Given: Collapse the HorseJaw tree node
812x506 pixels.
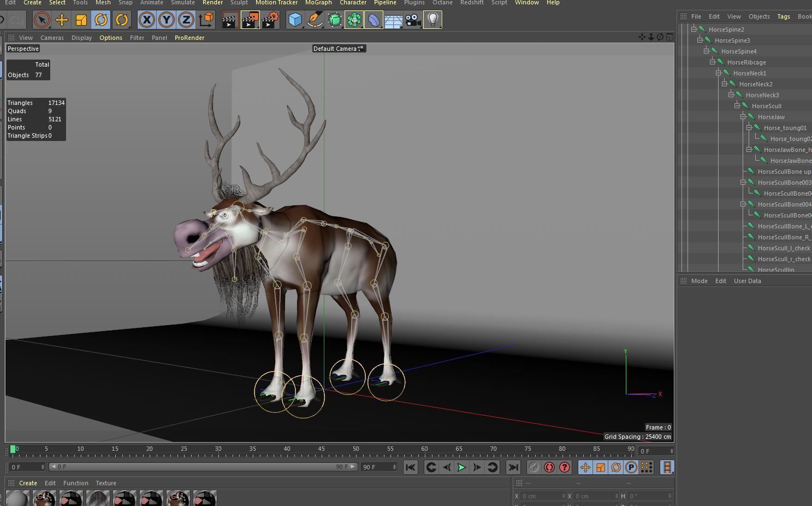Looking at the screenshot, I should coord(743,116).
